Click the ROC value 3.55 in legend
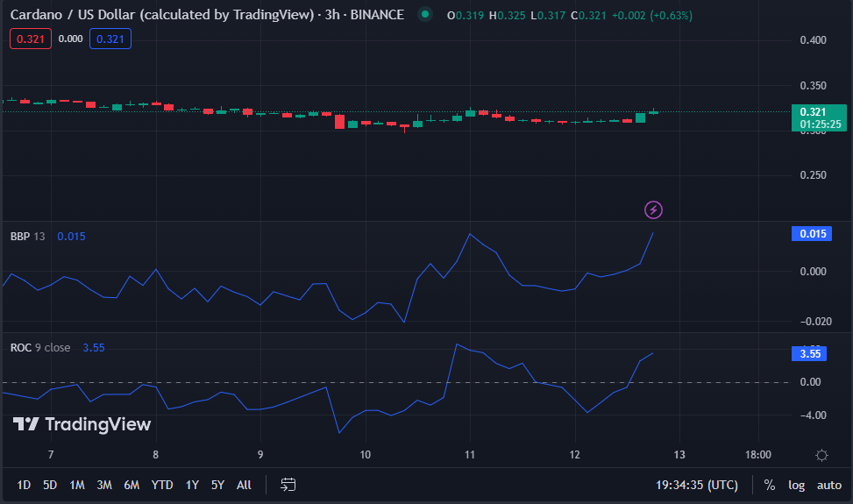This screenshot has width=853, height=504. 94,348
